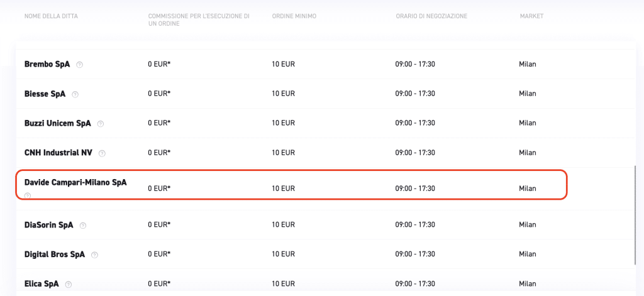The image size is (644, 296).
Task: Open the Buzzi Unicem SpA entry
Action: coord(57,123)
